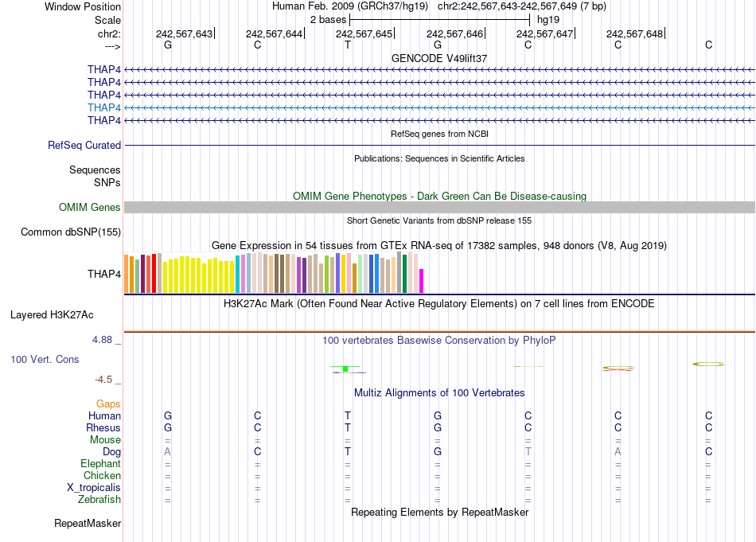
Task: Click coordinate label 242,567,644
Action: 275,33
